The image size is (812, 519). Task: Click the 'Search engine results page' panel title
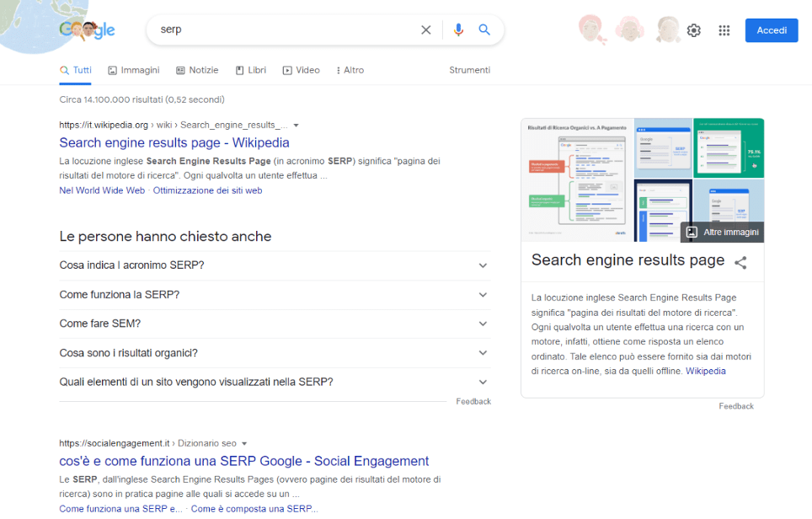628,260
